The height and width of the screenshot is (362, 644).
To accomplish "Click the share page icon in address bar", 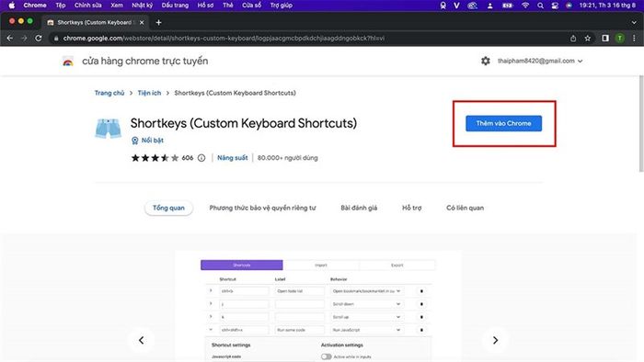I will 573,38.
